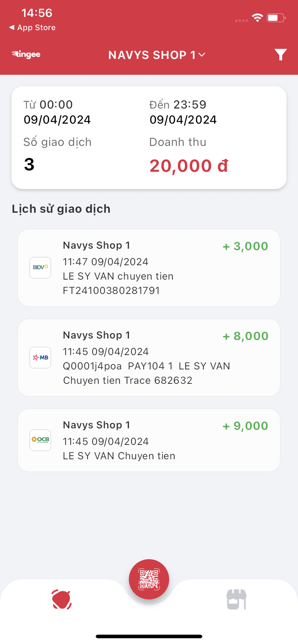Open the QR code scanner button

pyautogui.click(x=149, y=579)
